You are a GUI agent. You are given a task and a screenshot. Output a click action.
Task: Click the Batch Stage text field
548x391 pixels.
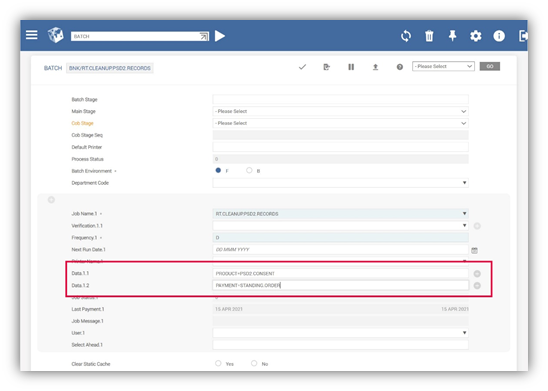tap(340, 99)
